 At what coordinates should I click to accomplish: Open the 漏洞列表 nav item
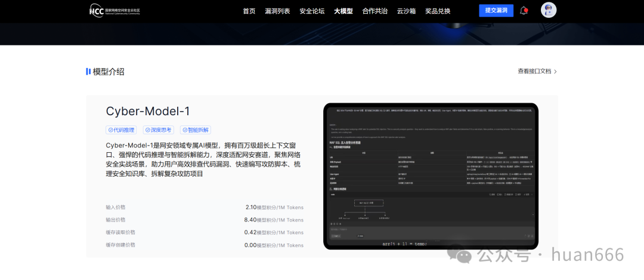[278, 11]
